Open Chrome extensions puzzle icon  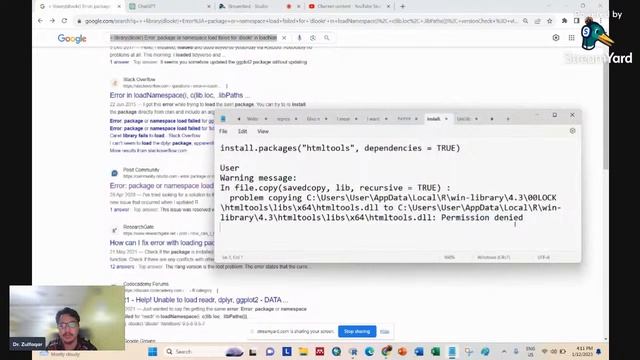(564, 21)
